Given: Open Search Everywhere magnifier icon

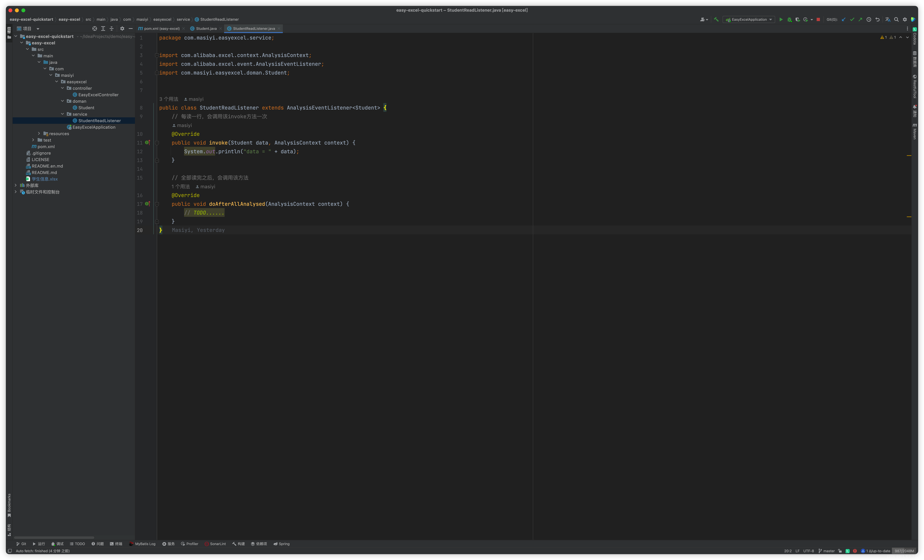Looking at the screenshot, I should tap(896, 19).
